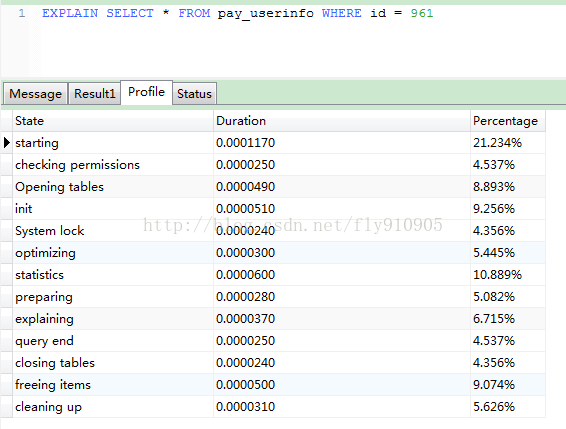
Task: Click duration value 0.0000280
Action: tap(245, 297)
